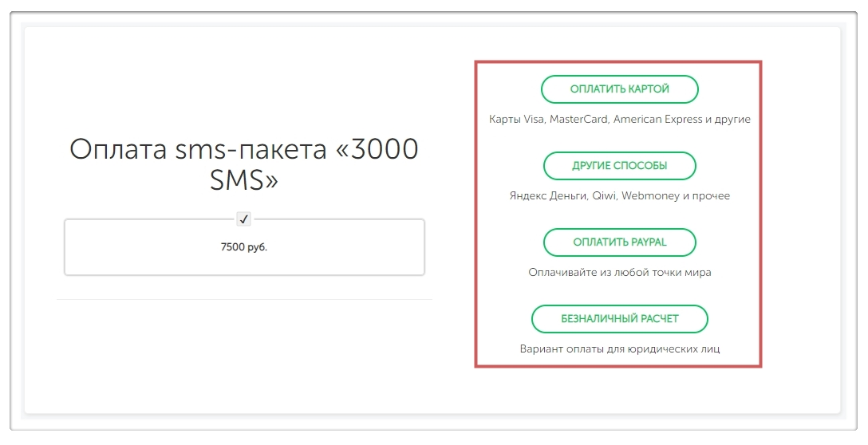Choose the ДРУГИЕ СПОСОБЫ payment button
868x445 pixels.
pyautogui.click(x=619, y=166)
